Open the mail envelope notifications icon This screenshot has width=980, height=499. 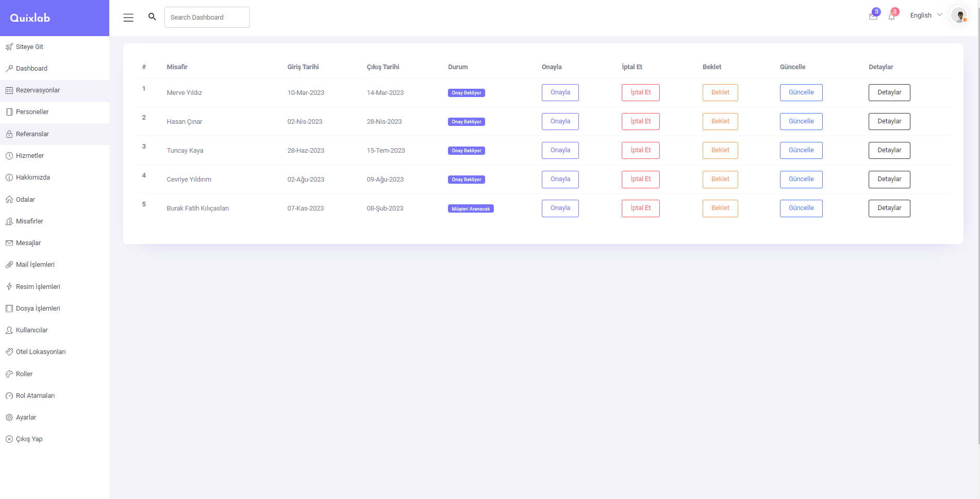click(873, 17)
